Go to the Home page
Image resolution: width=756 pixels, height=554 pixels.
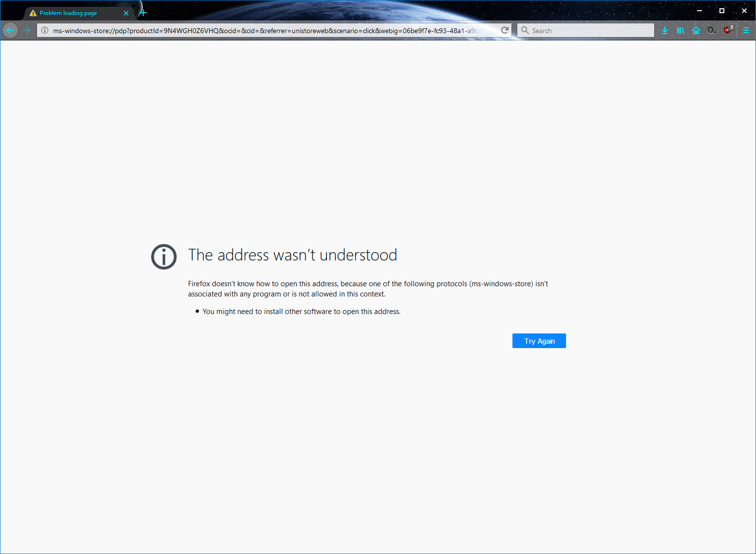click(x=696, y=30)
